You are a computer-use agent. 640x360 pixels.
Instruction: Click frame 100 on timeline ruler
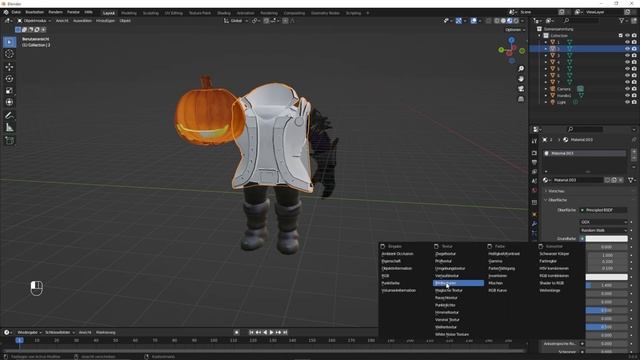tap(213, 340)
